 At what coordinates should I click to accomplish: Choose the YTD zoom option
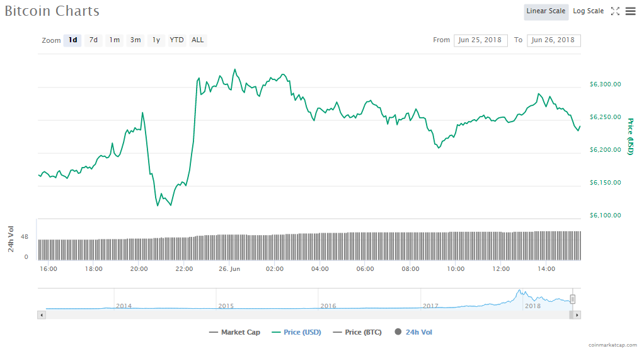(177, 40)
